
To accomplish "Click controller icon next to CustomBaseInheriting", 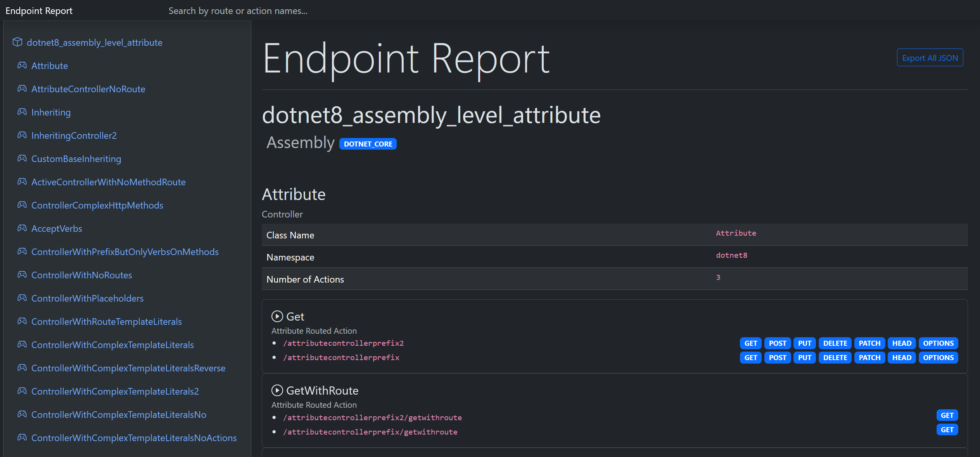I will click(22, 158).
